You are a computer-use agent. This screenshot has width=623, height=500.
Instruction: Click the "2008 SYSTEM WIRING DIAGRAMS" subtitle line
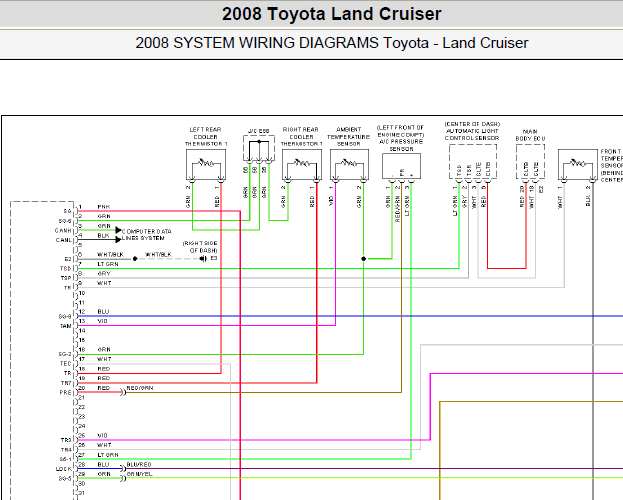point(332,43)
